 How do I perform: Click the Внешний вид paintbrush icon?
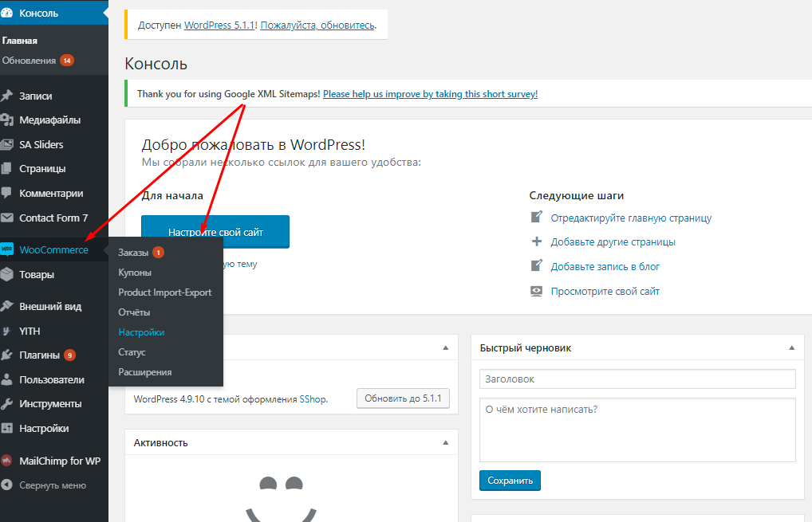[6, 306]
